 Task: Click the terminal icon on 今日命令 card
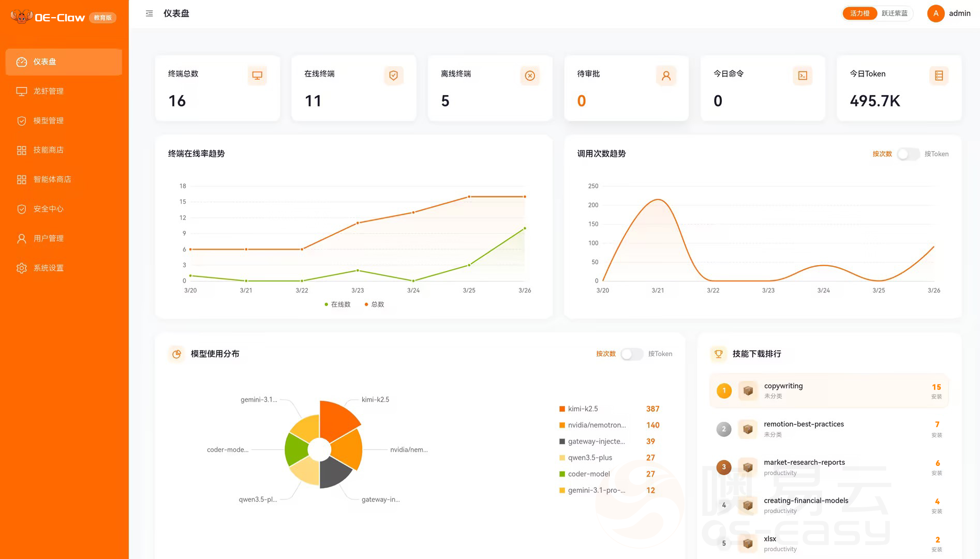point(803,76)
